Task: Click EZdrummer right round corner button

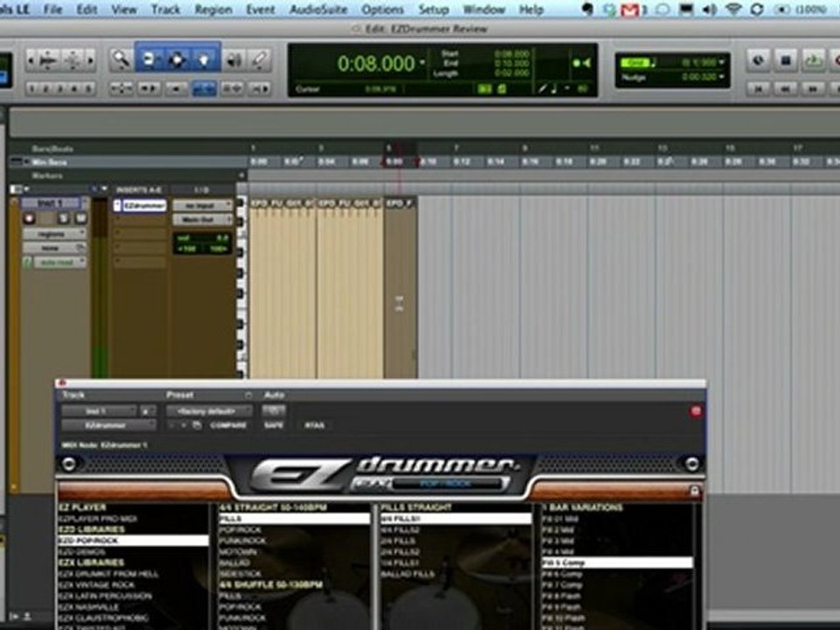Action: point(691,464)
